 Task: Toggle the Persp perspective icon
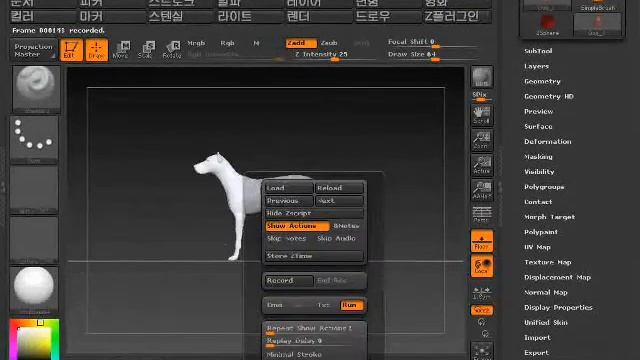[482, 215]
